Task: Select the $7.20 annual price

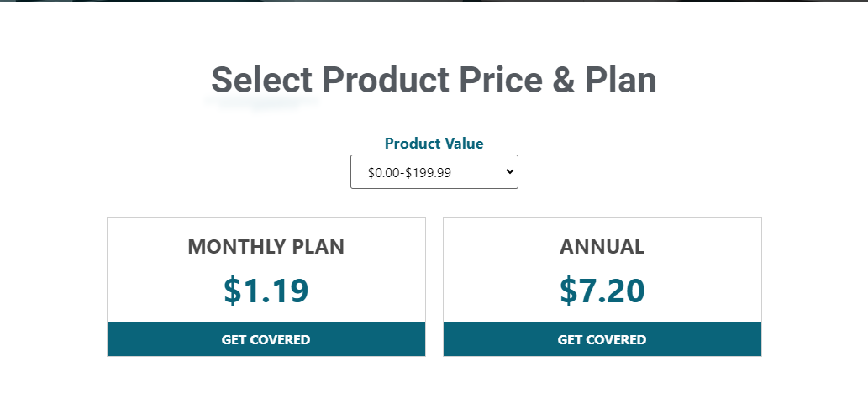Action: (x=602, y=291)
